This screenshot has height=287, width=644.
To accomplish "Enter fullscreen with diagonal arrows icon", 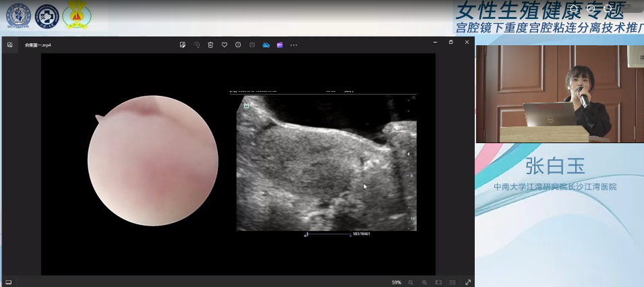I will pyautogui.click(x=468, y=282).
